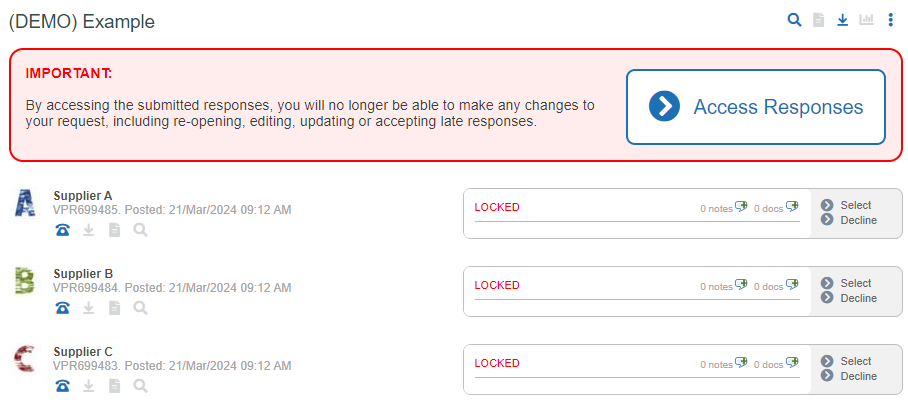Select Supplier B response
The image size is (908, 406).
pyautogui.click(x=846, y=283)
